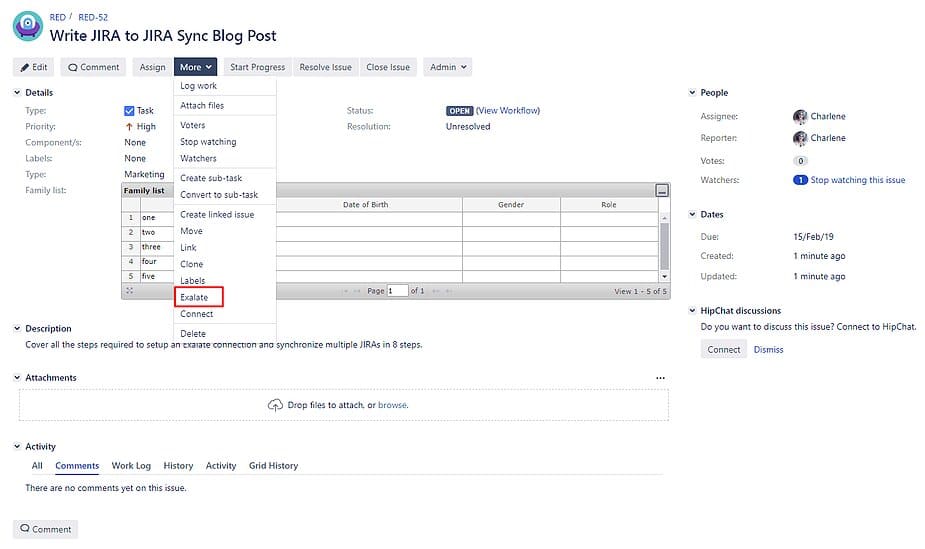Click the Family list grid's vertical scrollbar
Image resolution: width=925 pixels, height=549 pixels.
pos(664,247)
